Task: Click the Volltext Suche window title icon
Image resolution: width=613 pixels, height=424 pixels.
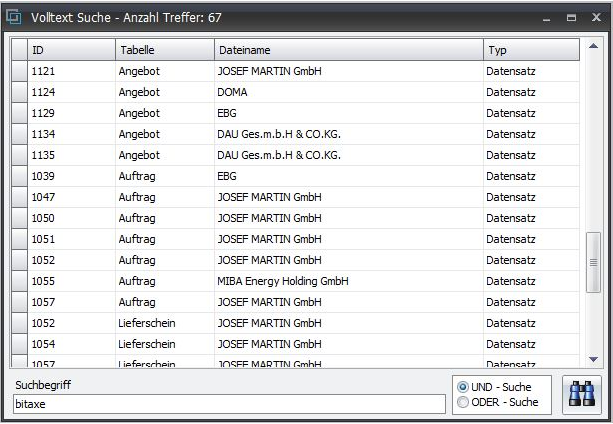Action: 14,17
